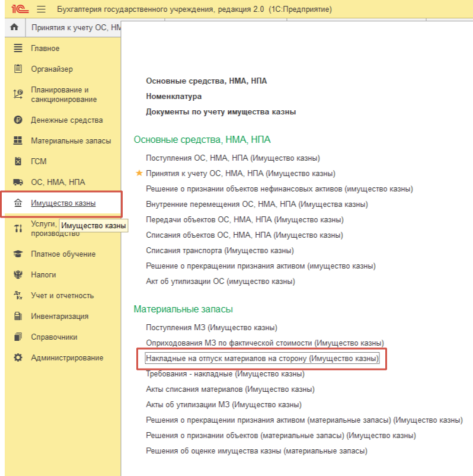Open Оприходования МЗ по фактической стоимости
The image size is (473, 476).
(265, 343)
